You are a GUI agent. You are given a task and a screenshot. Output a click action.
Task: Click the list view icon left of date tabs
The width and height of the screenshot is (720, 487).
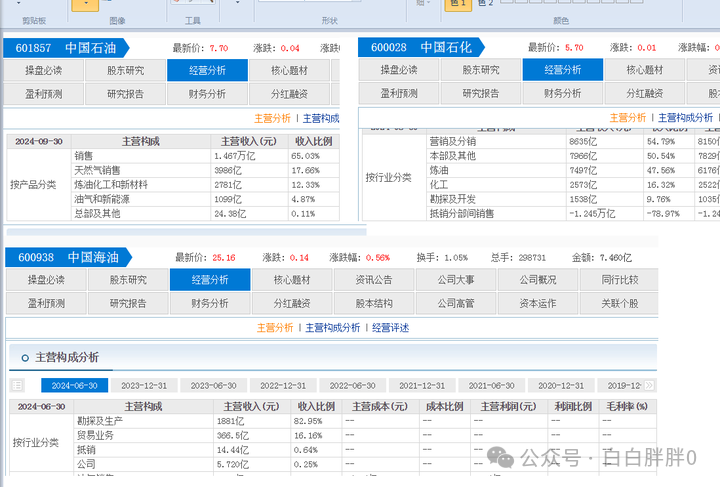[17, 385]
